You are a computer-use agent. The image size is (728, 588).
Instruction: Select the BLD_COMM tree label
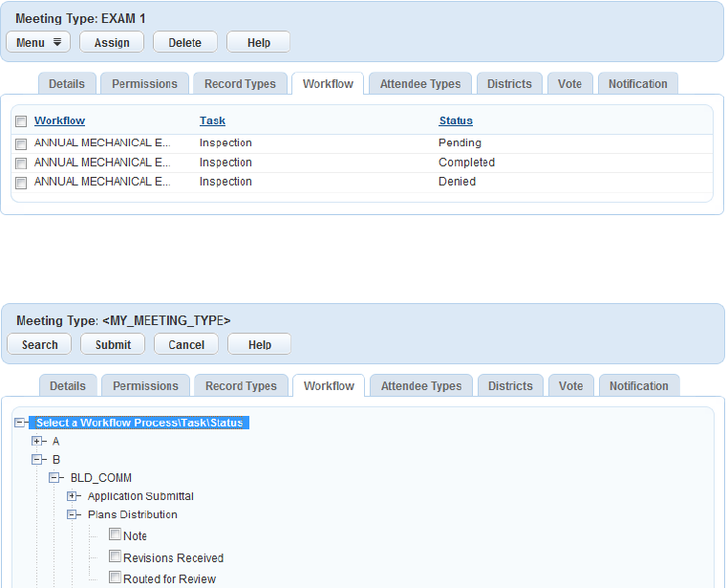point(100,477)
